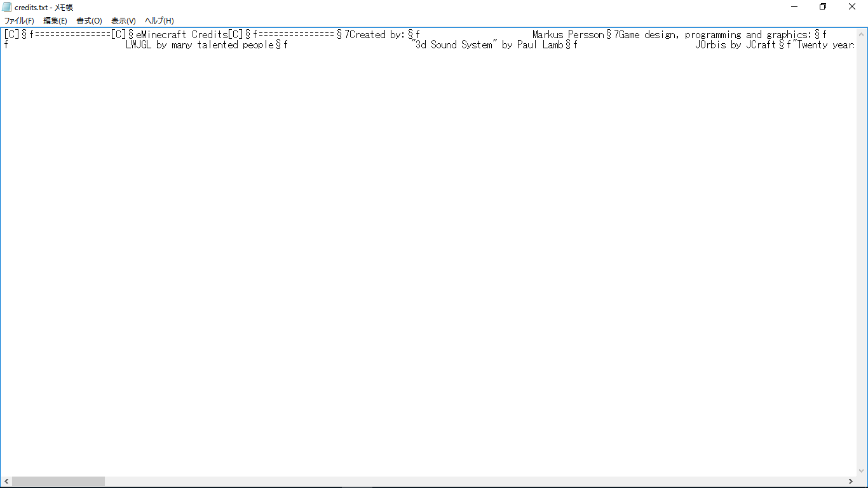This screenshot has width=868, height=488.
Task: Open the 表示(V) menu
Action: point(123,21)
